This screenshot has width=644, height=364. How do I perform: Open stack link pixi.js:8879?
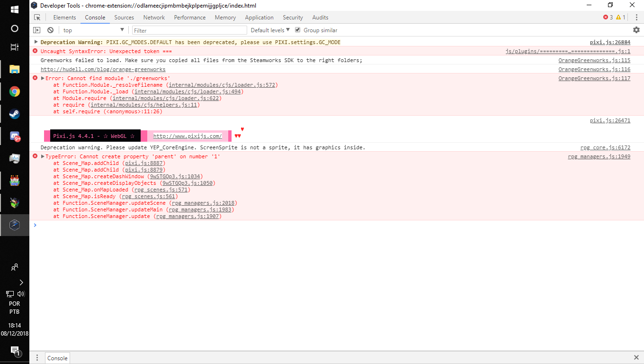(x=144, y=170)
